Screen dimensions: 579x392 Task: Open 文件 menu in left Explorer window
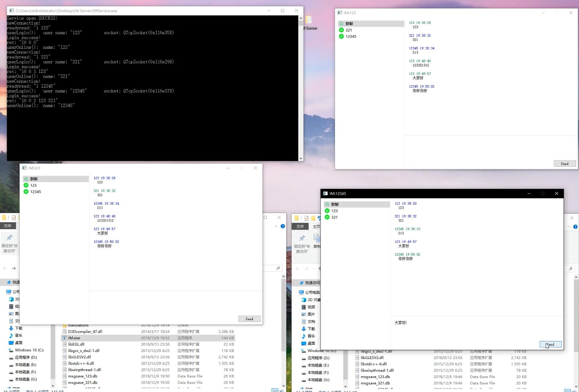coord(8,226)
